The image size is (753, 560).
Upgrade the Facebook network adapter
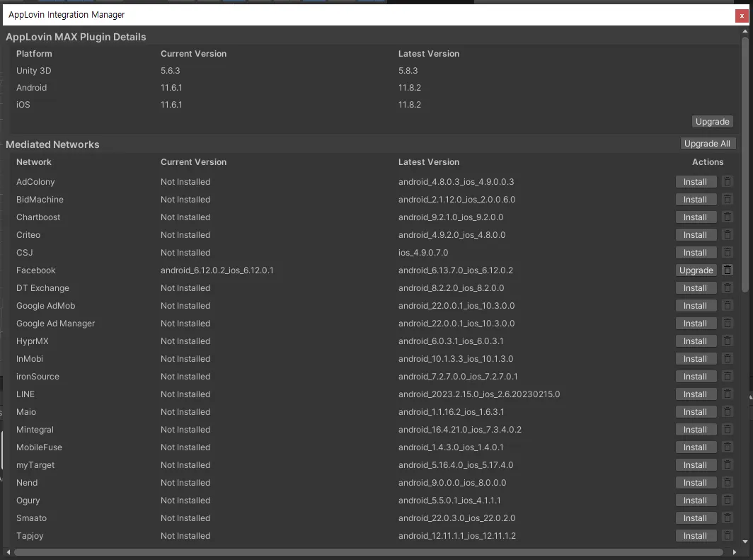pos(696,270)
